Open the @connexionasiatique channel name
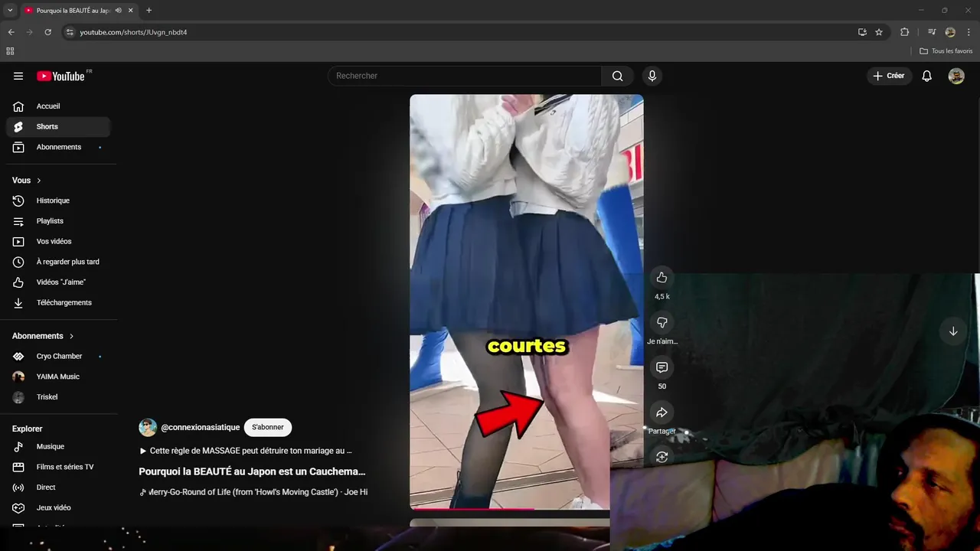 click(x=201, y=427)
